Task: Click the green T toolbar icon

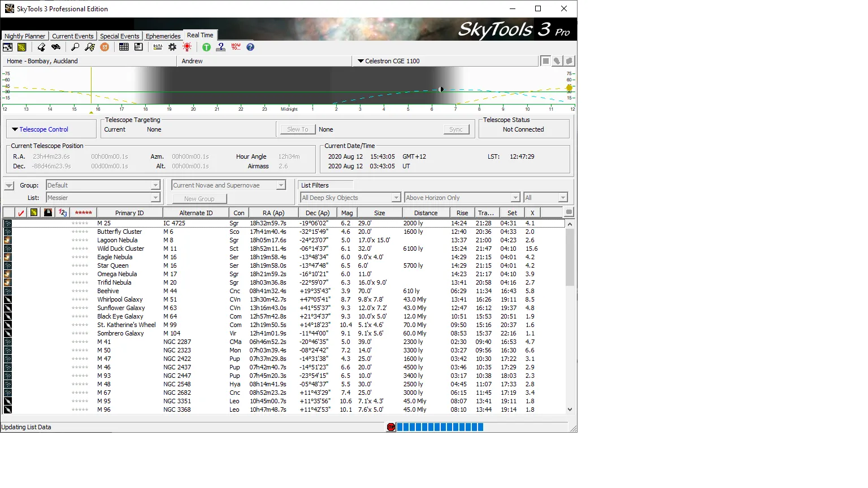Action: click(206, 47)
